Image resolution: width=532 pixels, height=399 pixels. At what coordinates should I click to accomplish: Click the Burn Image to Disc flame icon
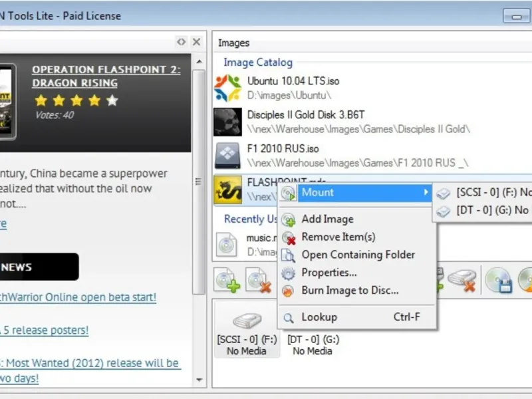[288, 291]
